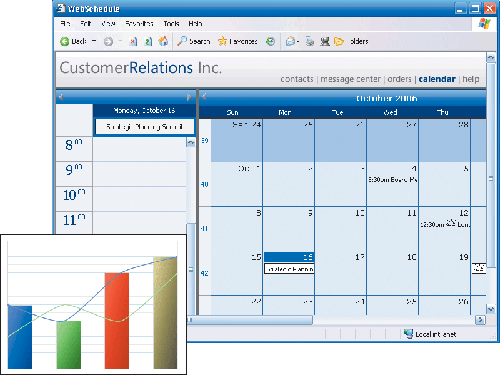This screenshot has height=375, width=500.
Task: Click the browser Back button
Action: click(x=73, y=41)
